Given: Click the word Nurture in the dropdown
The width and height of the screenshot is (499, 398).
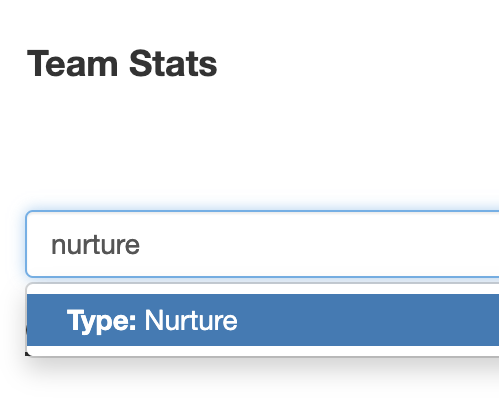Looking at the screenshot, I should [x=191, y=320].
